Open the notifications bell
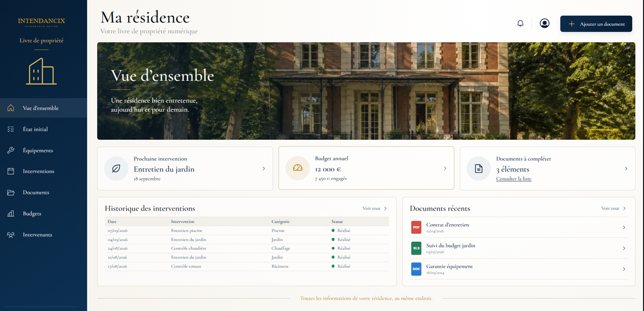The image size is (644, 311). click(520, 23)
